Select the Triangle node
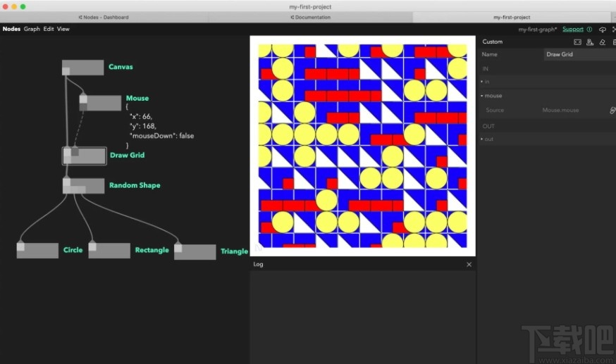This screenshot has width=616, height=364. click(195, 252)
